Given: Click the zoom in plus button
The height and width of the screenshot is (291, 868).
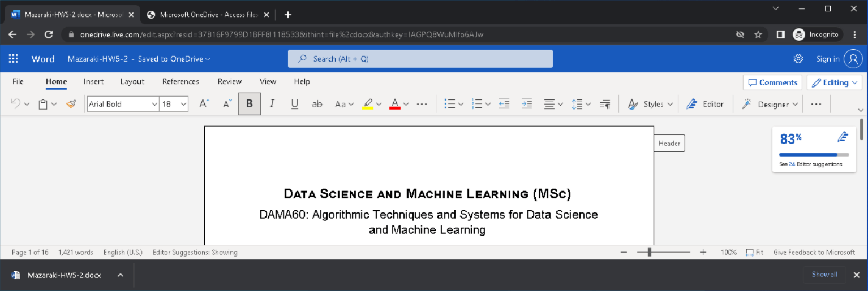Looking at the screenshot, I should point(703,252).
